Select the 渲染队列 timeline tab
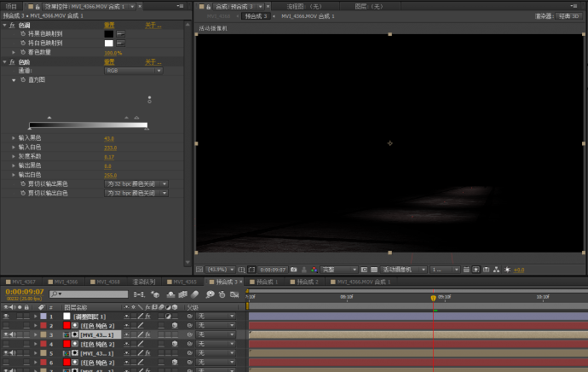This screenshot has width=588, height=372. pyautogui.click(x=143, y=281)
